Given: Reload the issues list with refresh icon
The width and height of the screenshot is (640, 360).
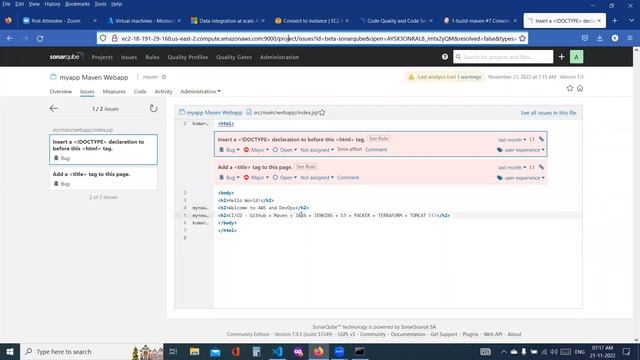Looking at the screenshot, I should click(153, 108).
